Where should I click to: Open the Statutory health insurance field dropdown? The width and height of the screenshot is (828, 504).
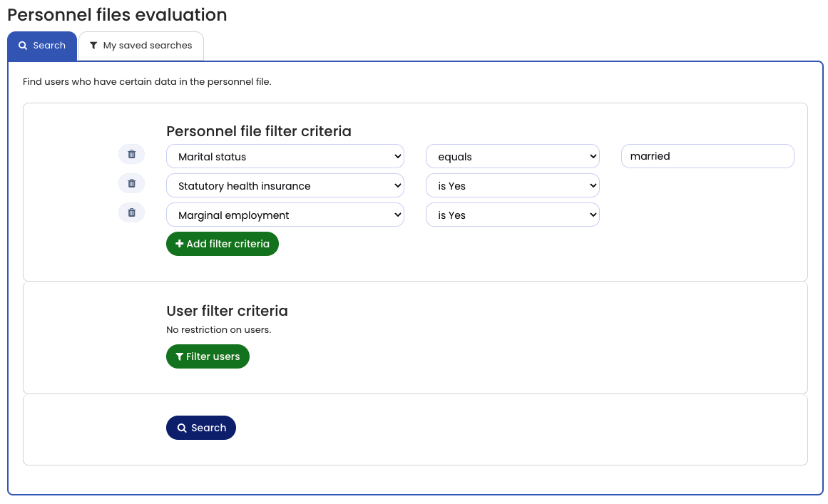(x=285, y=186)
